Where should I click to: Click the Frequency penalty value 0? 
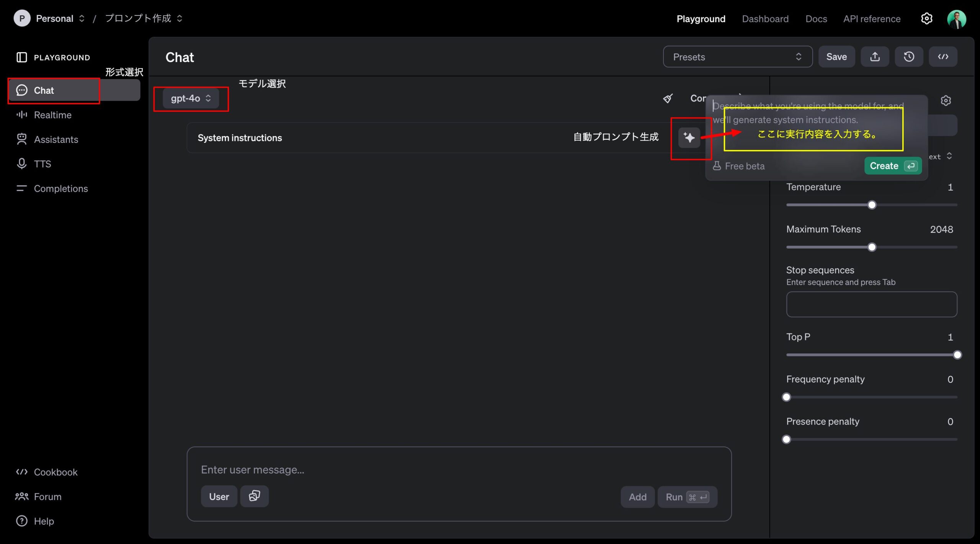(950, 379)
